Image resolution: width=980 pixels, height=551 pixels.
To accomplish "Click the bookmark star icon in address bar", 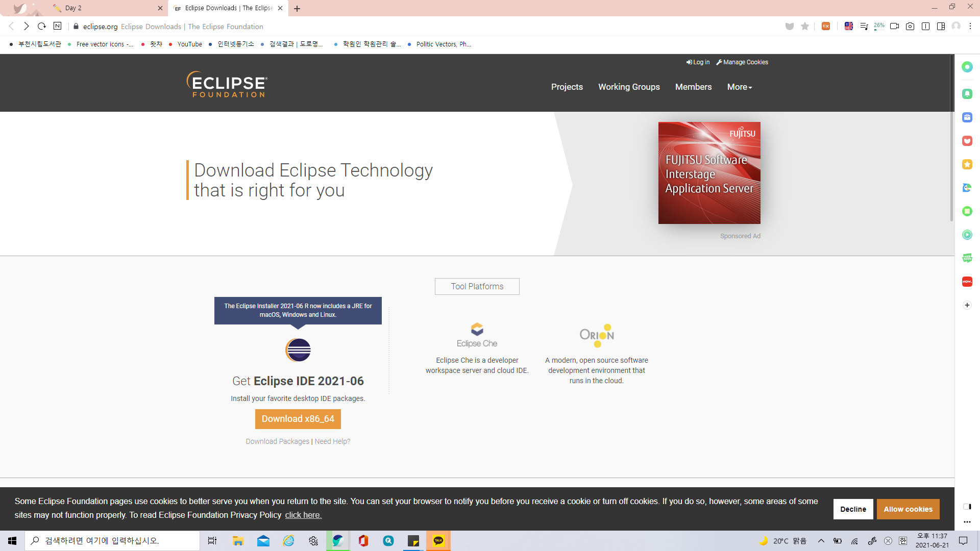I will pyautogui.click(x=805, y=27).
